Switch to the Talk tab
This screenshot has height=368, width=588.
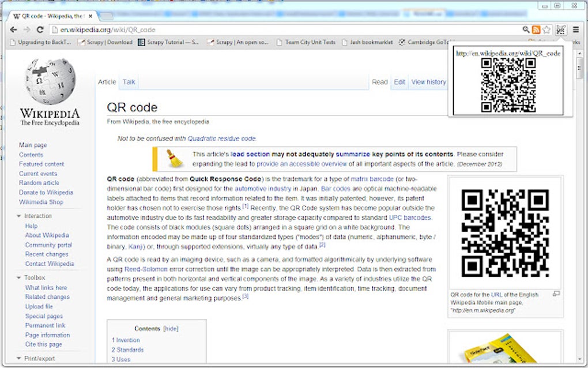pyautogui.click(x=129, y=82)
